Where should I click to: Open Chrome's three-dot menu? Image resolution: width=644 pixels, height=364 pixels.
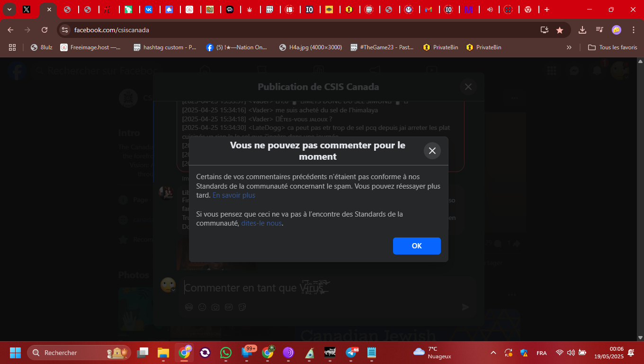pyautogui.click(x=634, y=30)
